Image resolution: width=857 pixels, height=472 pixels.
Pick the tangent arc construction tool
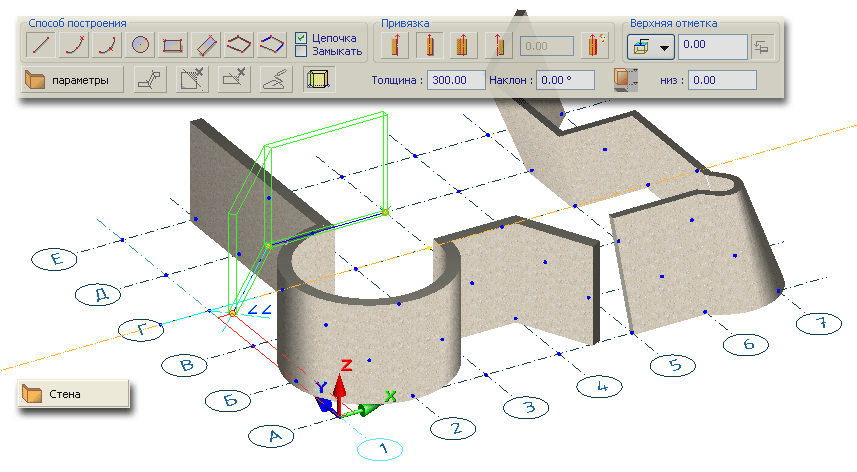tap(107, 44)
